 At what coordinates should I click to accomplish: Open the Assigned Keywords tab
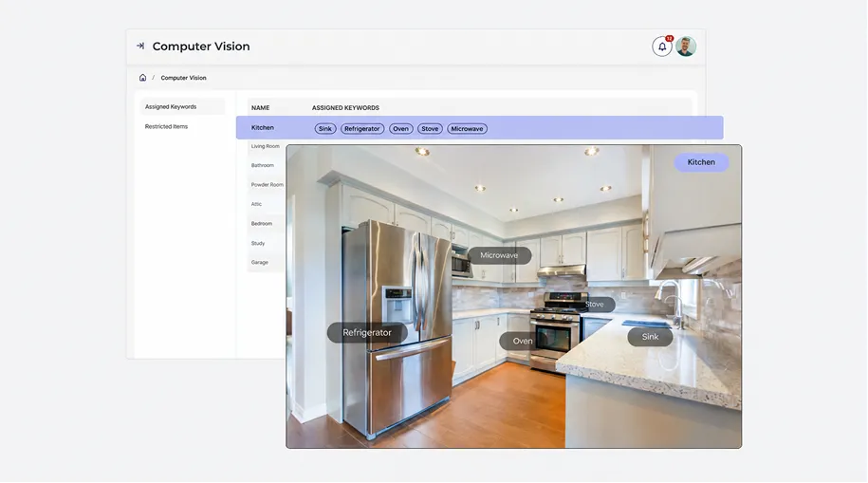[182, 107]
